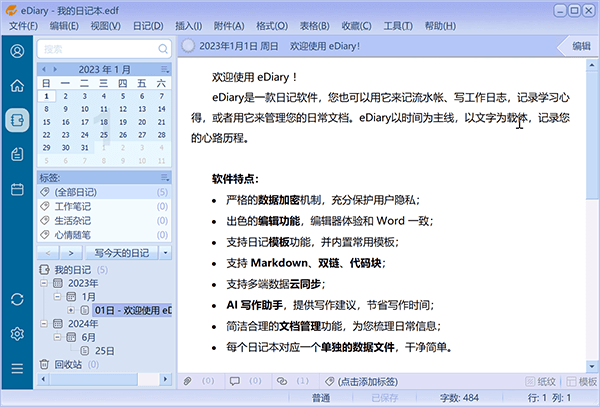Select day 18 in January calendar
Screen dimensions: 600x407
pos(104,122)
